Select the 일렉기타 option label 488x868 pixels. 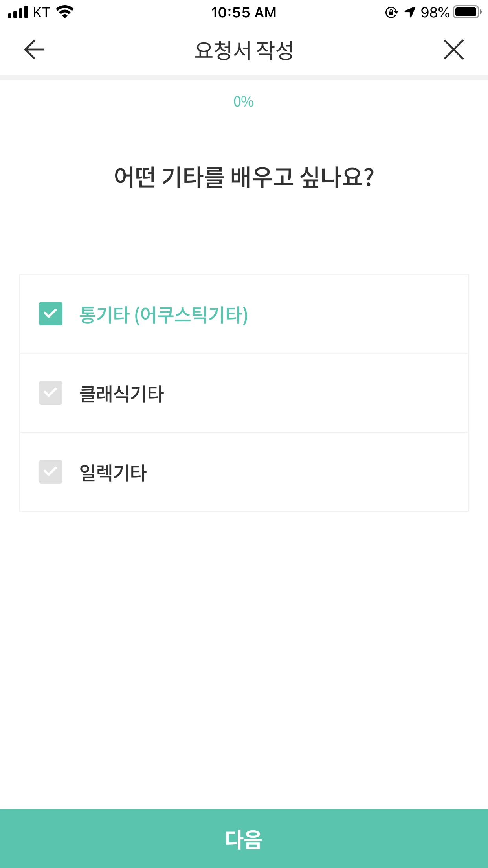pos(113,473)
